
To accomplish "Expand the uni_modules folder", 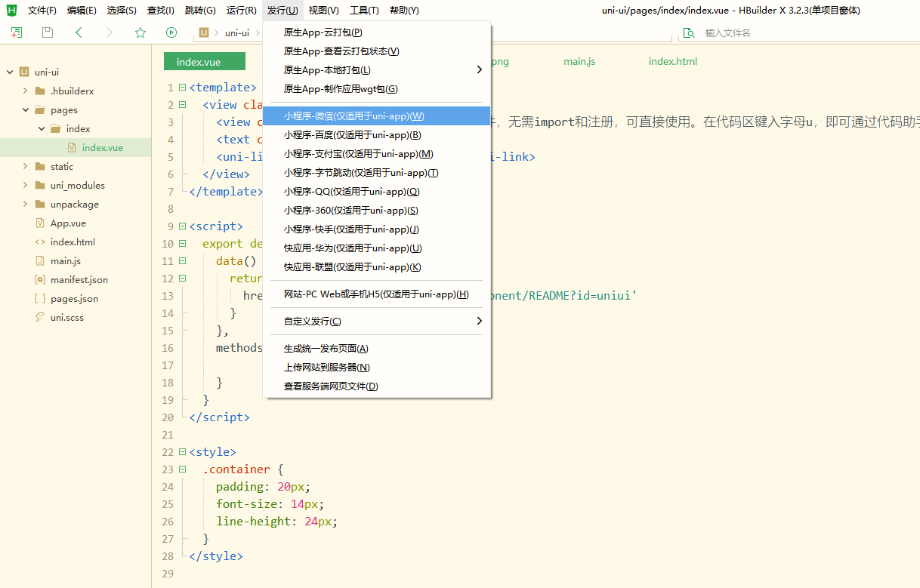I will pos(26,185).
